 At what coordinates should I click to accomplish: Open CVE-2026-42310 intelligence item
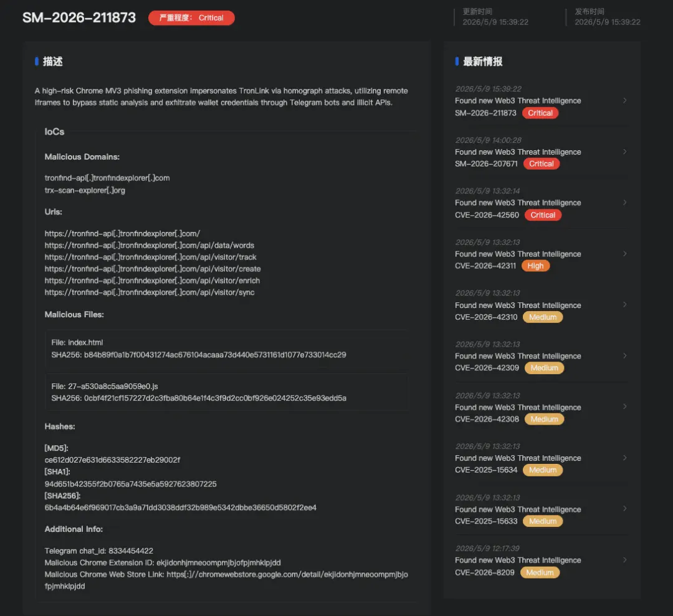tap(542, 305)
